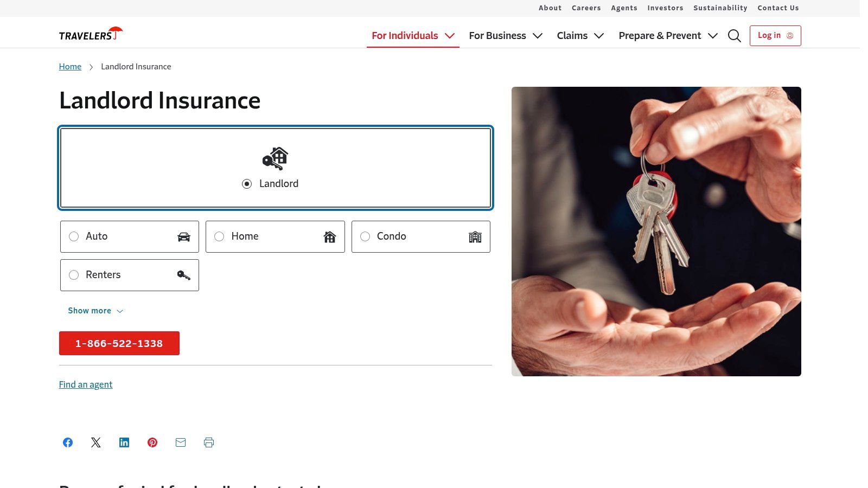The height and width of the screenshot is (488, 868).
Task: Click the 1-866-522-1338 phone button
Action: click(x=119, y=343)
